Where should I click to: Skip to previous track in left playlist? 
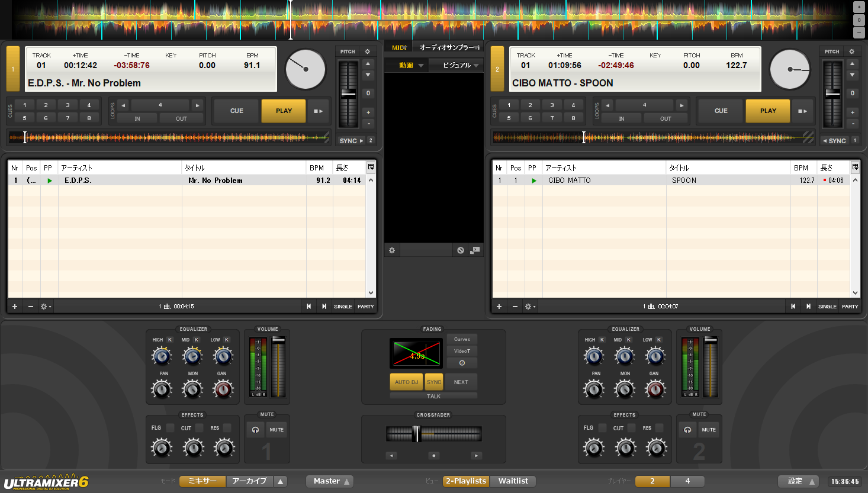[x=308, y=307]
